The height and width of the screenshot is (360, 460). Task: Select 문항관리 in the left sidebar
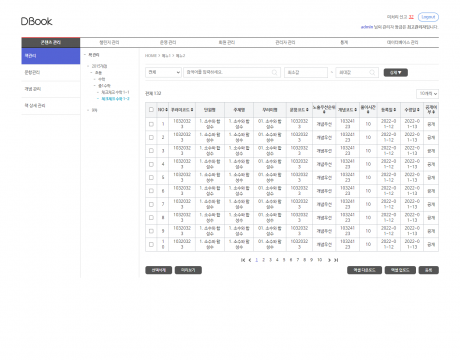point(51,72)
